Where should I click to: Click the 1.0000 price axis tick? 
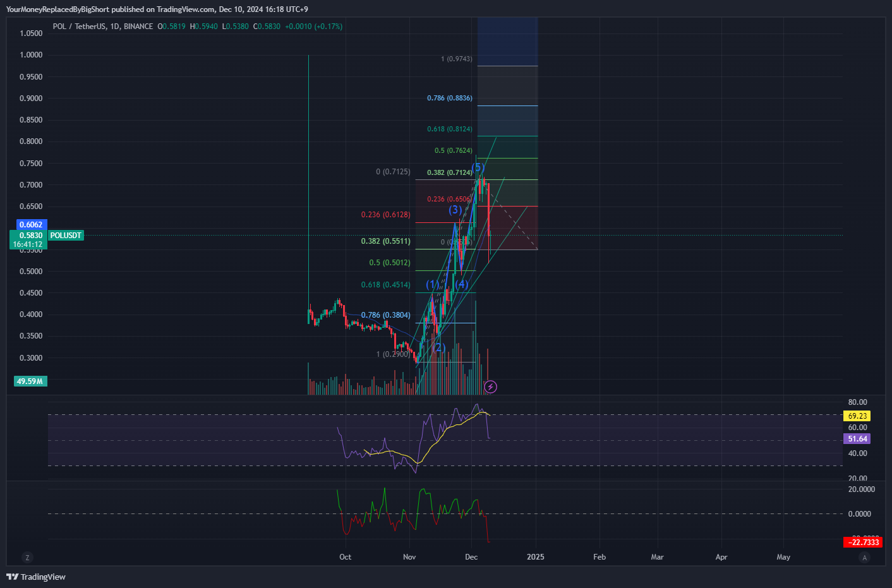click(31, 55)
